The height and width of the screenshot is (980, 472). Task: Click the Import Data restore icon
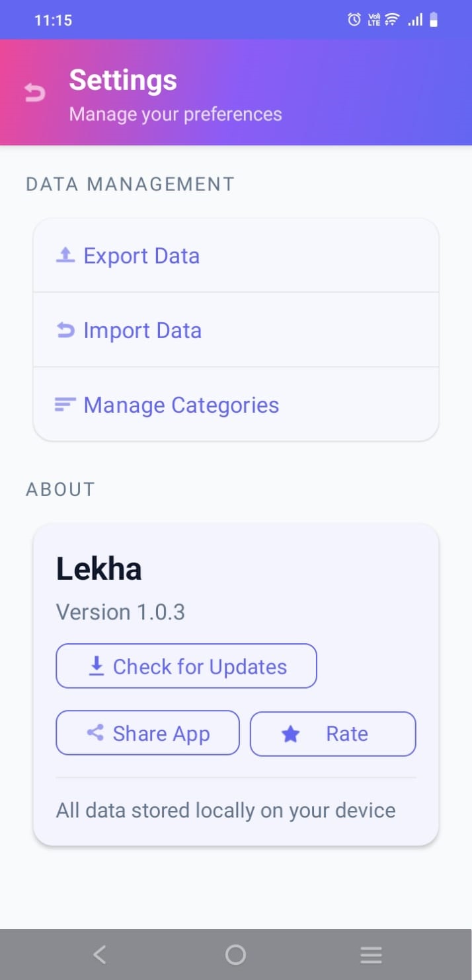[65, 330]
